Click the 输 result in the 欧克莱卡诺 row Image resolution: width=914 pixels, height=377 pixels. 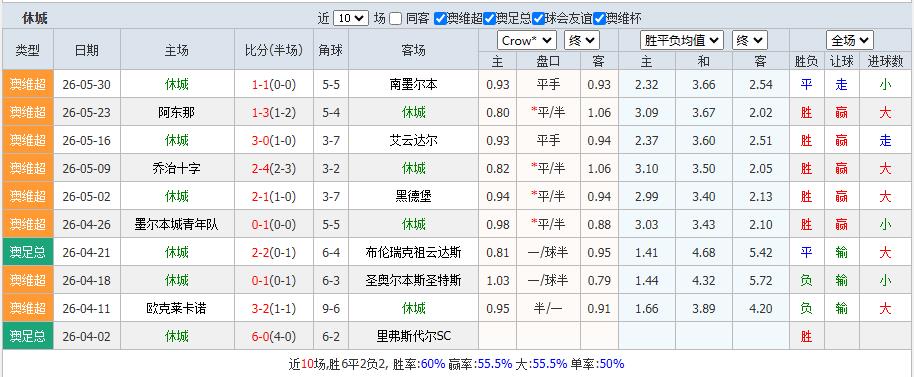[841, 308]
